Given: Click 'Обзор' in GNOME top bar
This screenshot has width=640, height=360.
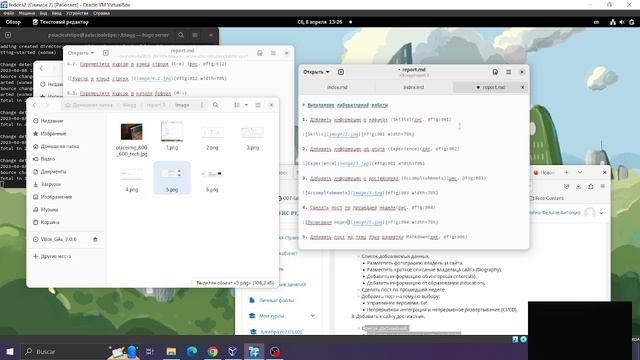Looking at the screenshot, I should [13, 22].
